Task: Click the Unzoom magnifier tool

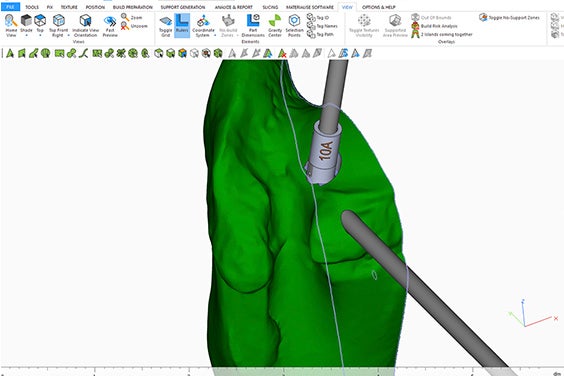Action: click(125, 26)
